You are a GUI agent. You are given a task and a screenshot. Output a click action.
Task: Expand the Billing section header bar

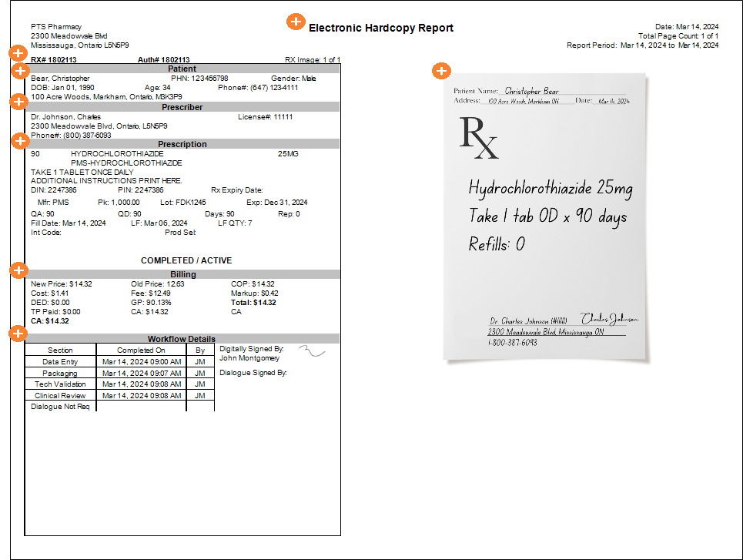click(x=183, y=274)
